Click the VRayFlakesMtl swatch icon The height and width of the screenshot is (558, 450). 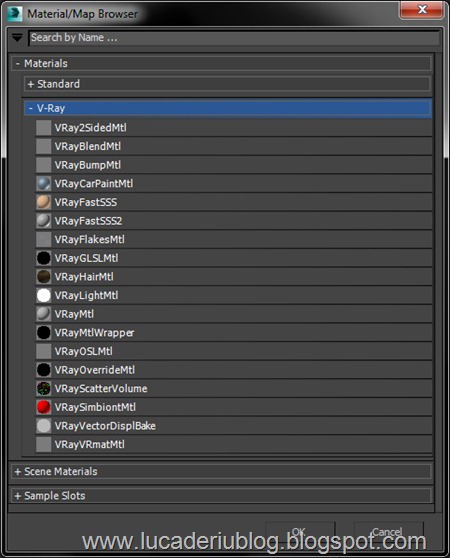(44, 239)
